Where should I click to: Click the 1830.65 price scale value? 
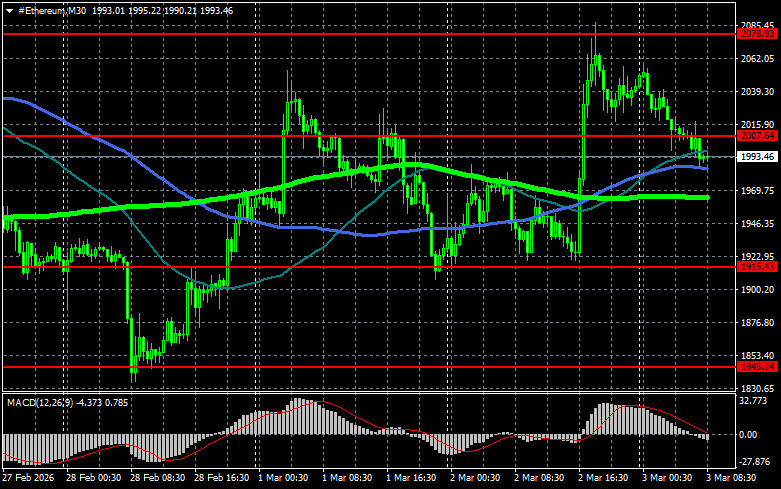(x=757, y=388)
